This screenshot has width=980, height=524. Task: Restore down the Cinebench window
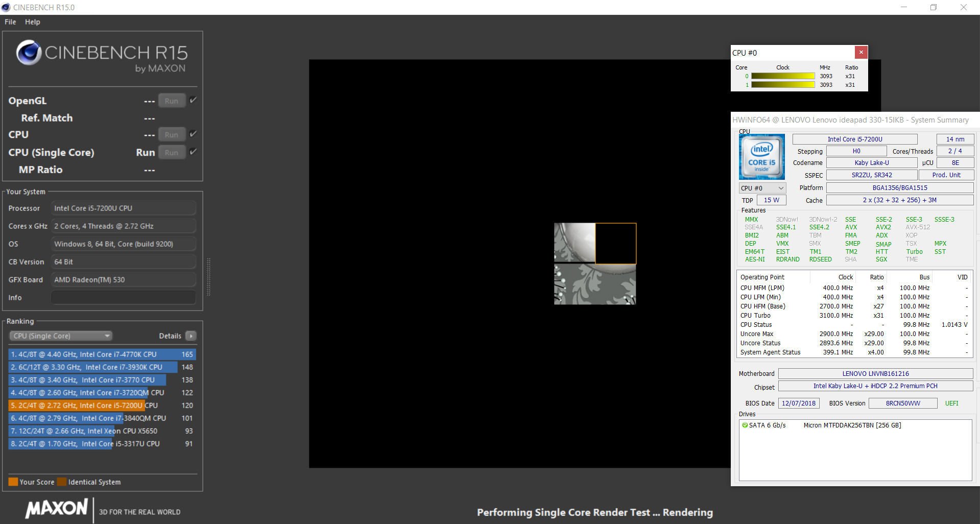[x=934, y=7]
